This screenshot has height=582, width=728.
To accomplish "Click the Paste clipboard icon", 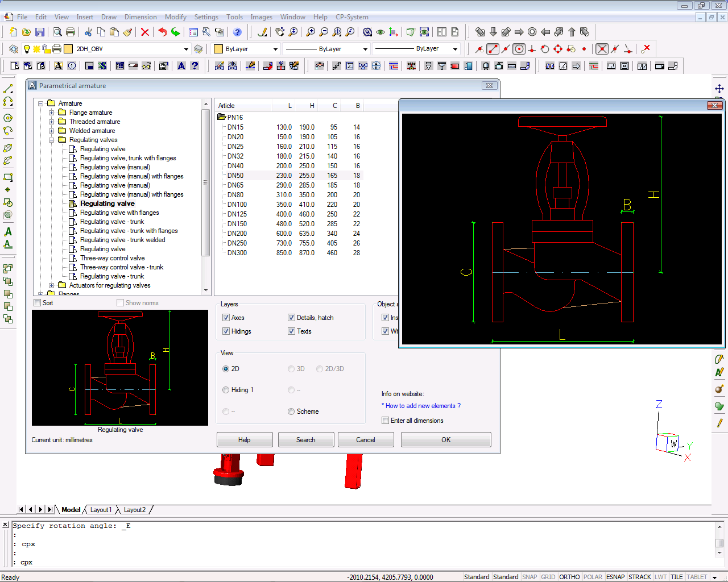I will pyautogui.click(x=114, y=32).
